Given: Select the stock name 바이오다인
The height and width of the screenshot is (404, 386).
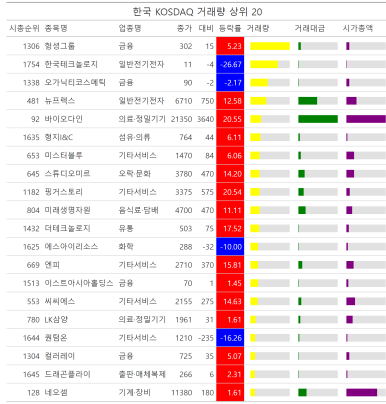Looking at the screenshot, I should 64,119.
